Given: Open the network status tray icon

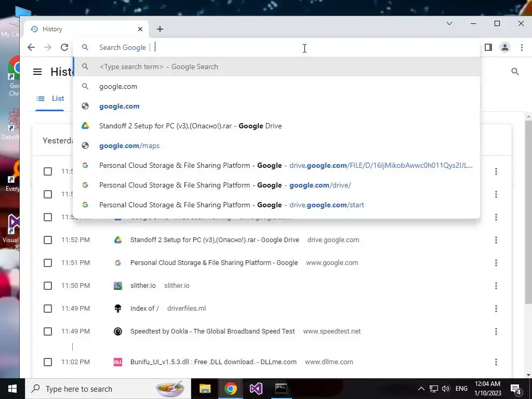Looking at the screenshot, I should 434,389.
